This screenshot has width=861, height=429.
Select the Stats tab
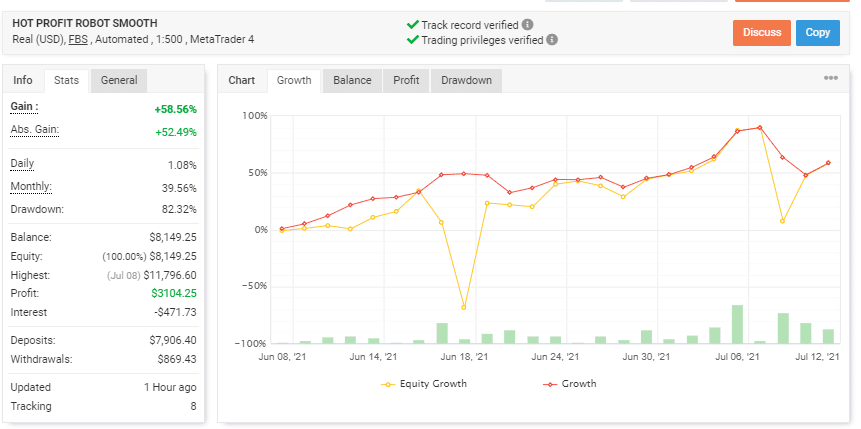point(66,80)
